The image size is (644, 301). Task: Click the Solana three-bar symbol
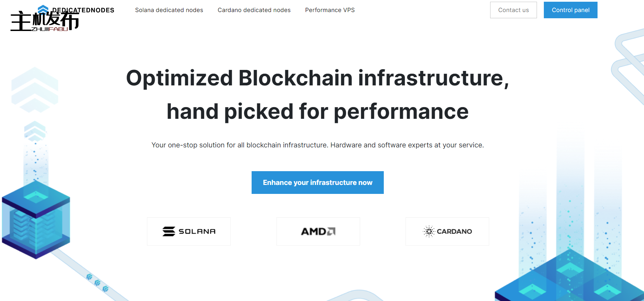tap(168, 231)
